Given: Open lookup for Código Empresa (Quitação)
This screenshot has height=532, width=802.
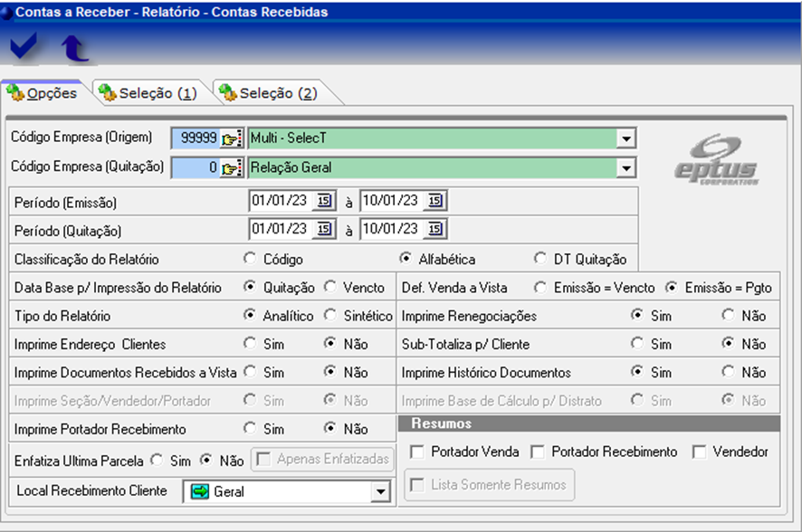Looking at the screenshot, I should point(233,167).
